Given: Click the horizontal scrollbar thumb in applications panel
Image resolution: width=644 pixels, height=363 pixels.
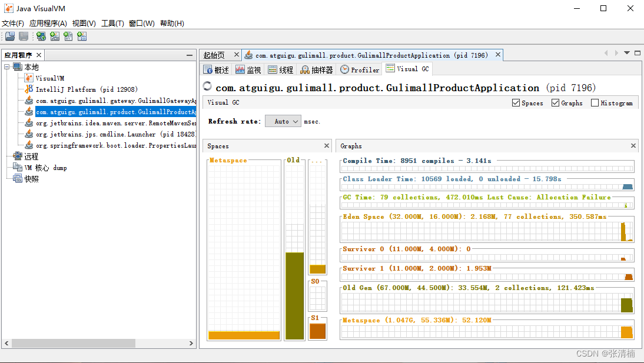Looking at the screenshot, I should [74, 343].
